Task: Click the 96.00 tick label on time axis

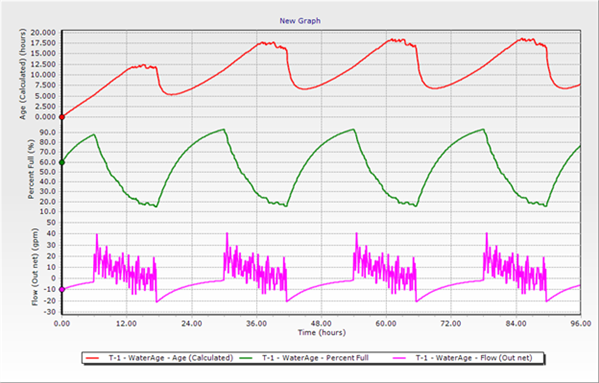Action: 581,324
